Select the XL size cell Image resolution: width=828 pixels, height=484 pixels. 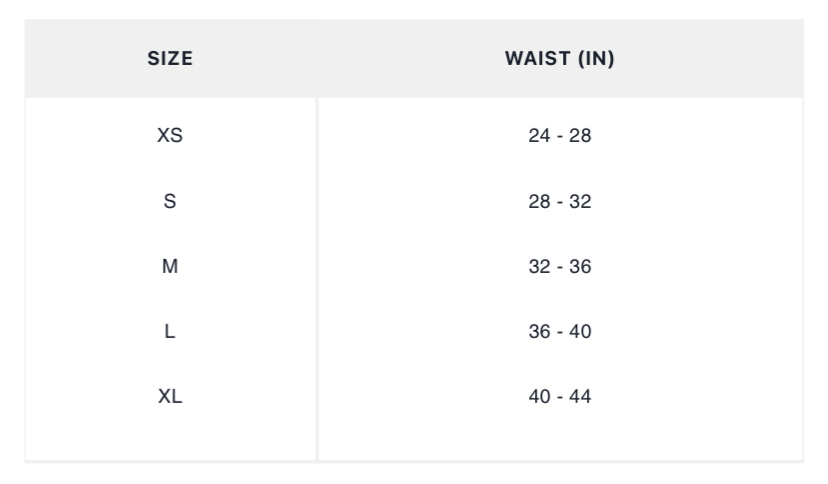pos(170,397)
